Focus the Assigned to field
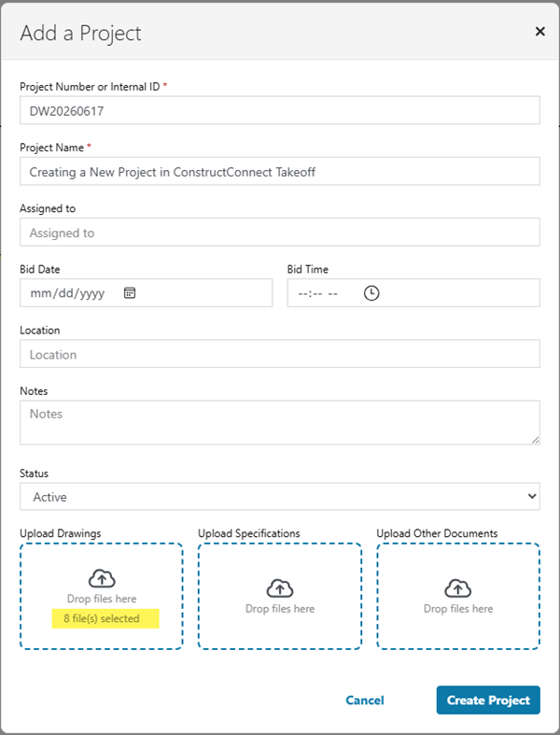This screenshot has width=560, height=735. (280, 232)
